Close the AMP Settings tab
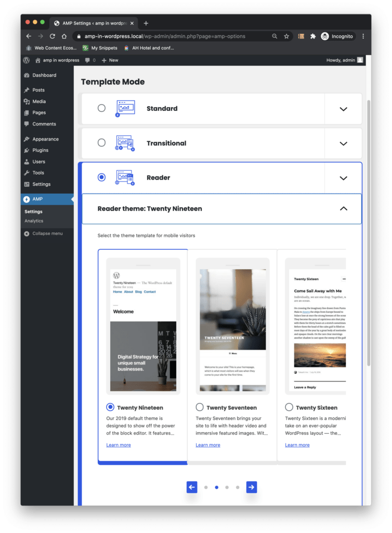Image resolution: width=392 pixels, height=533 pixels. click(x=132, y=23)
